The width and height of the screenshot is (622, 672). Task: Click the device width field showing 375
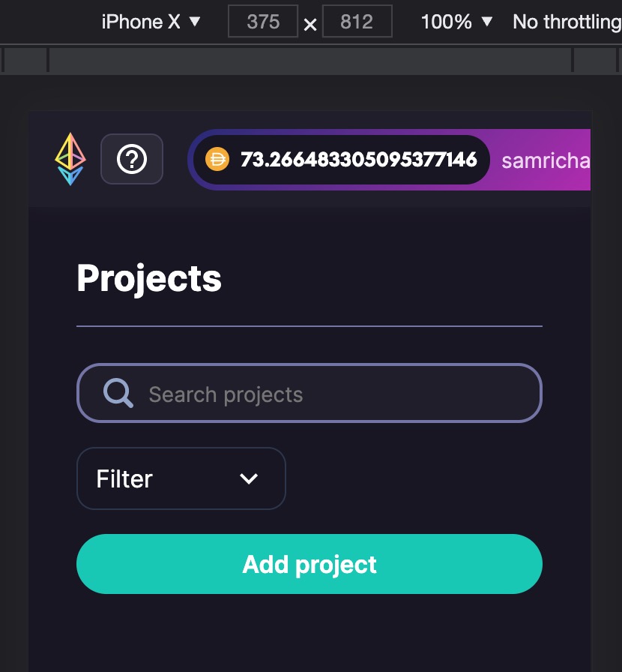262,21
